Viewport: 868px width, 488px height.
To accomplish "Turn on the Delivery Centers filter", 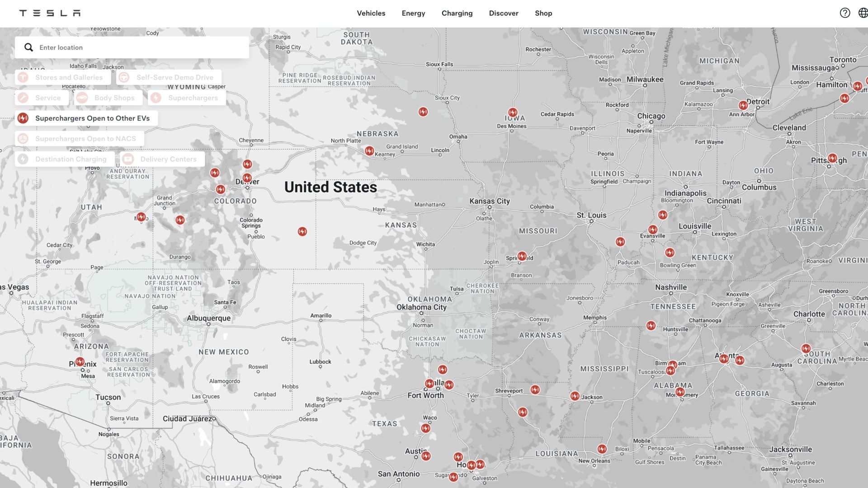I will [x=163, y=159].
